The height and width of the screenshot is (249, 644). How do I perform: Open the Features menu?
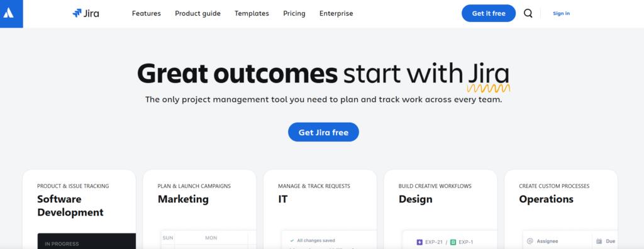click(x=146, y=13)
